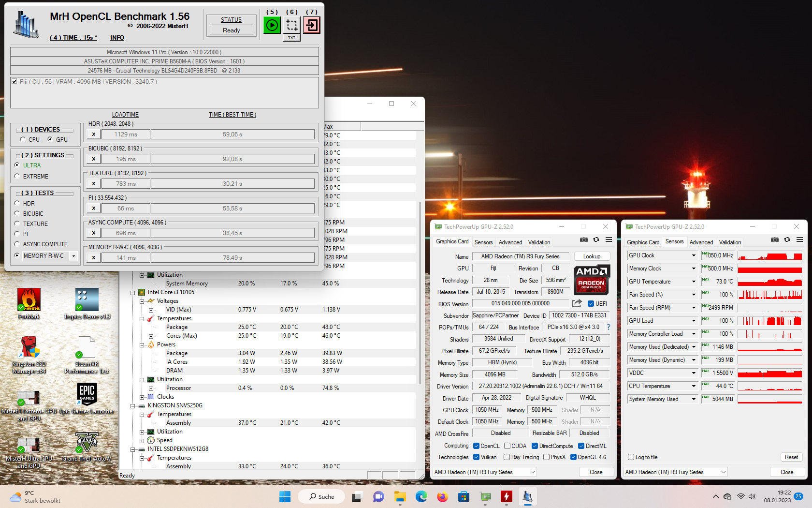Select the BICUBIC test radio button
The image size is (812, 508).
tap(17, 214)
